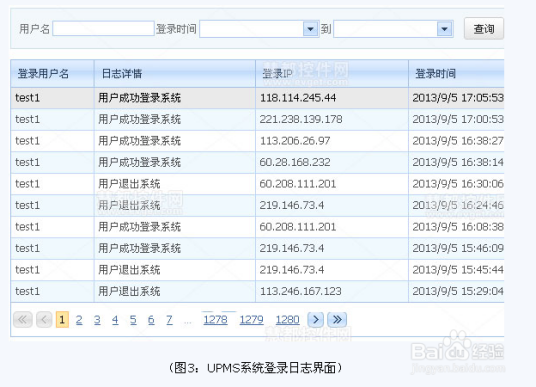Image resolution: width=536 pixels, height=387 pixels.
Task: Select current page number 1
Action: point(62,320)
